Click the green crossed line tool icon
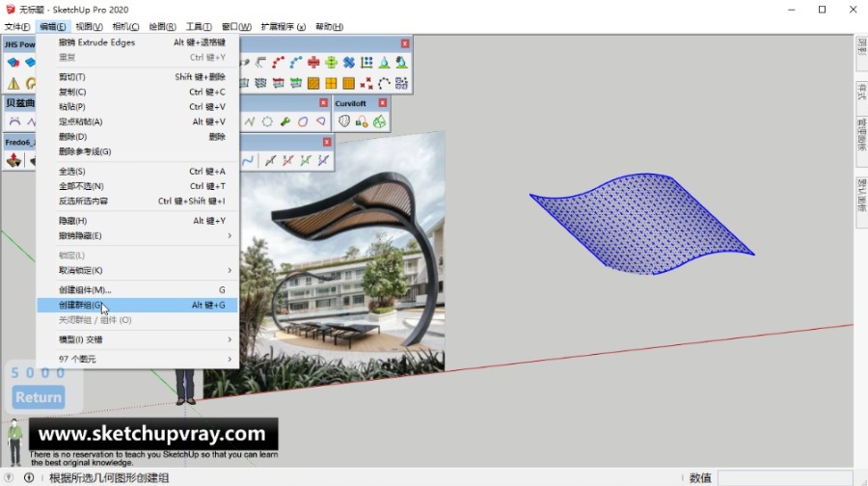Viewport: 868px width, 486px height. (306, 160)
